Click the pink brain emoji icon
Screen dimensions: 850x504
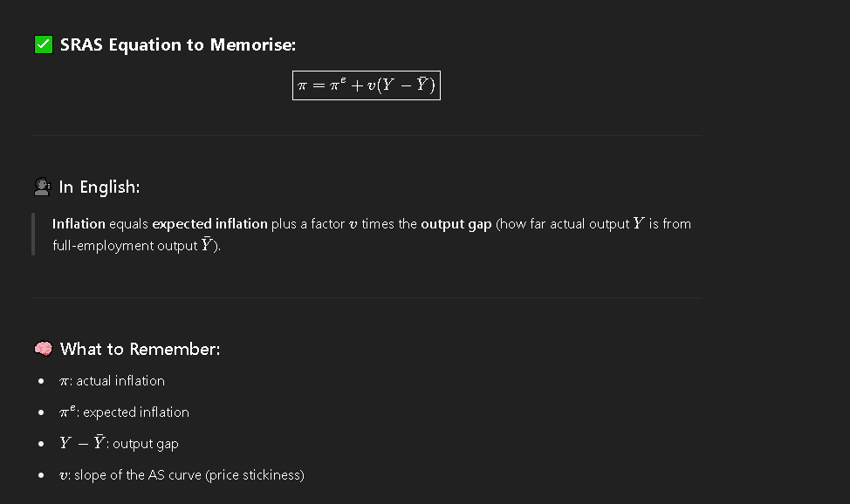[44, 349]
